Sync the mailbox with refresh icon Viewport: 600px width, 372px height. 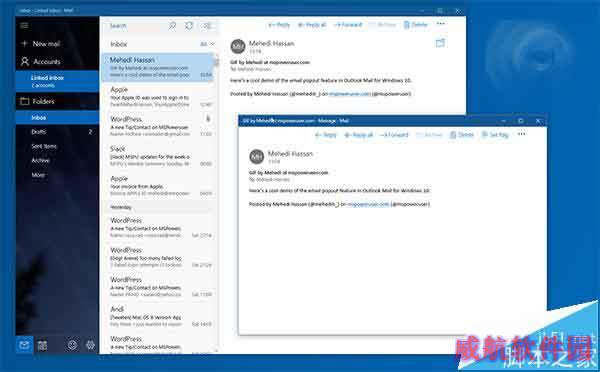[x=189, y=26]
